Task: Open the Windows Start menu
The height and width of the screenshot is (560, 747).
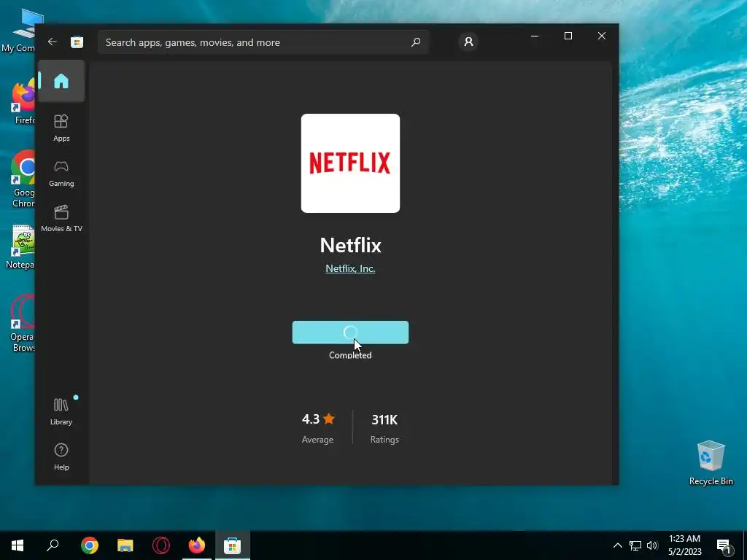Action: [18, 545]
